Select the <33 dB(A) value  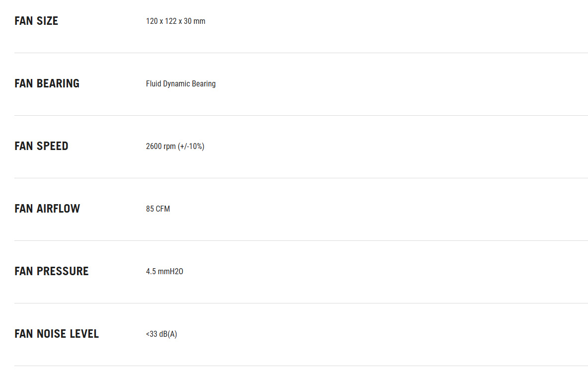[x=161, y=334]
